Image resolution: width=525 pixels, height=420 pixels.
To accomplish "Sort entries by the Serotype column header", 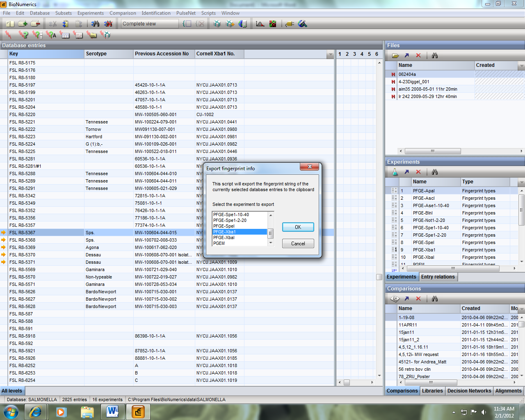I will pos(109,54).
